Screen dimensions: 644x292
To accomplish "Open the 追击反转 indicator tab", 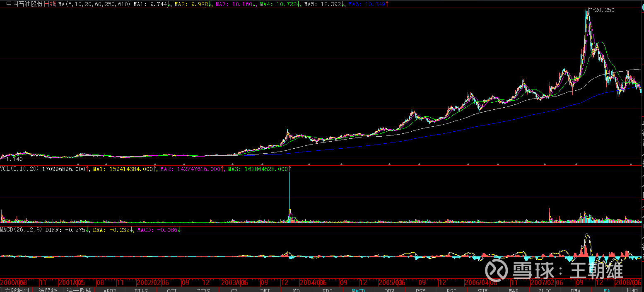I will (x=79, y=290).
